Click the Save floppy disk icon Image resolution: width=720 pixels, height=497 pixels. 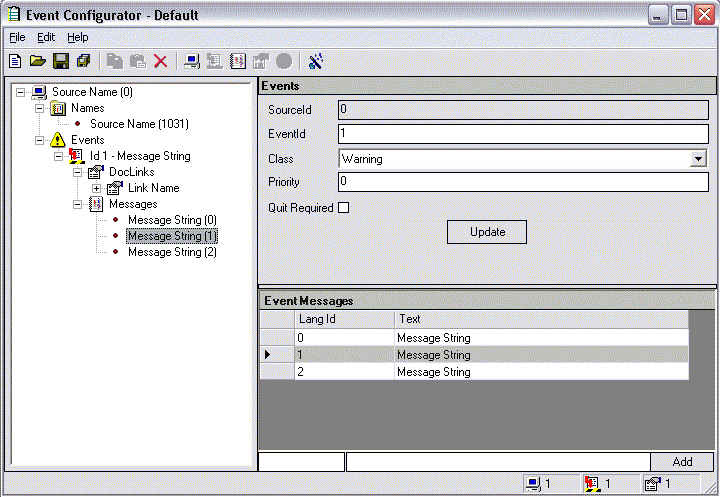coord(61,61)
